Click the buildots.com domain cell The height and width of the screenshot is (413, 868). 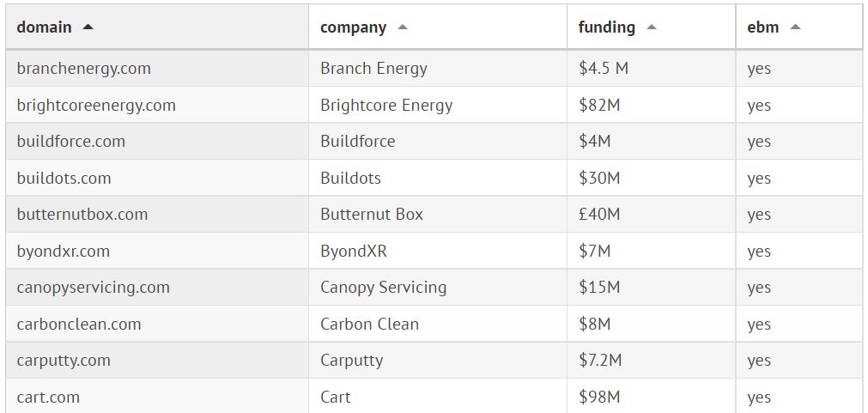(64, 179)
